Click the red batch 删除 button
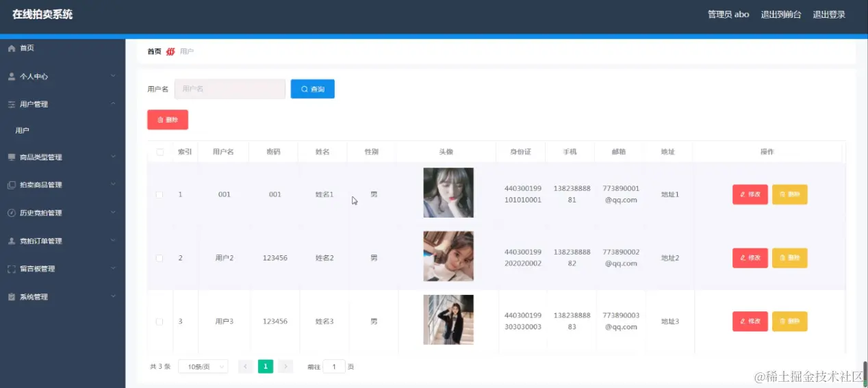Viewport: 868px width, 388px height. click(168, 120)
